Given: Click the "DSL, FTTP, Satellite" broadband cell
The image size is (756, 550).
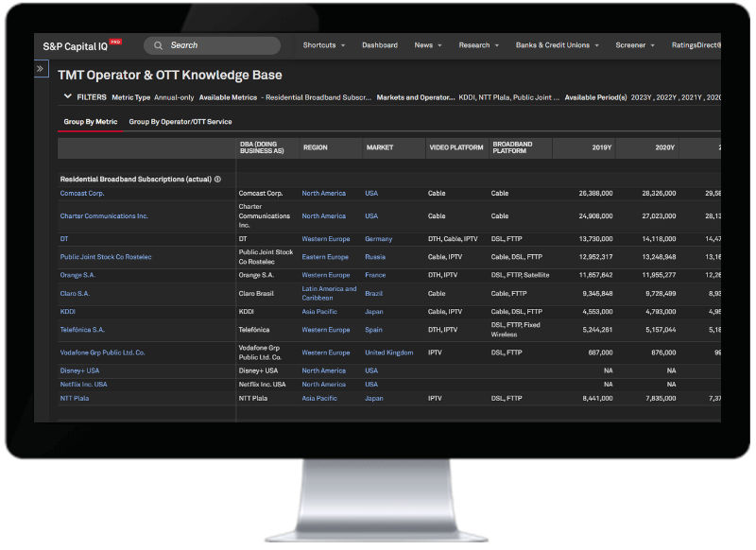Looking at the screenshot, I should pos(520,275).
